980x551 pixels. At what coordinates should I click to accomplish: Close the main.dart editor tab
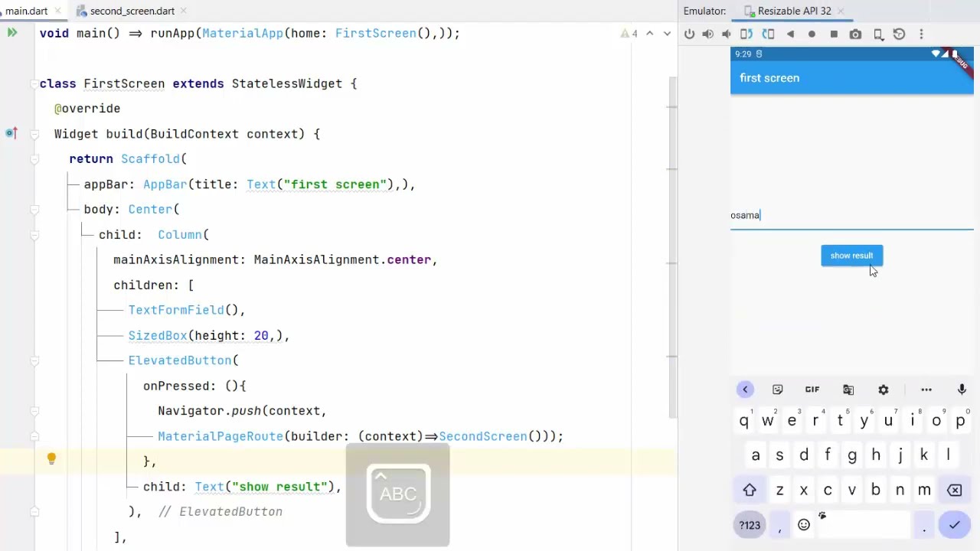click(x=59, y=11)
